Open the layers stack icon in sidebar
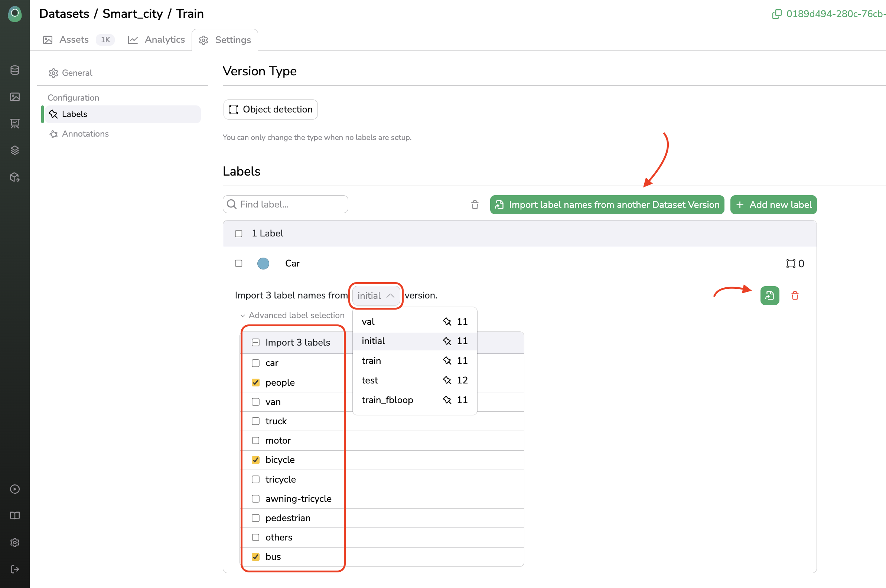This screenshot has width=886, height=588. pos(14,150)
